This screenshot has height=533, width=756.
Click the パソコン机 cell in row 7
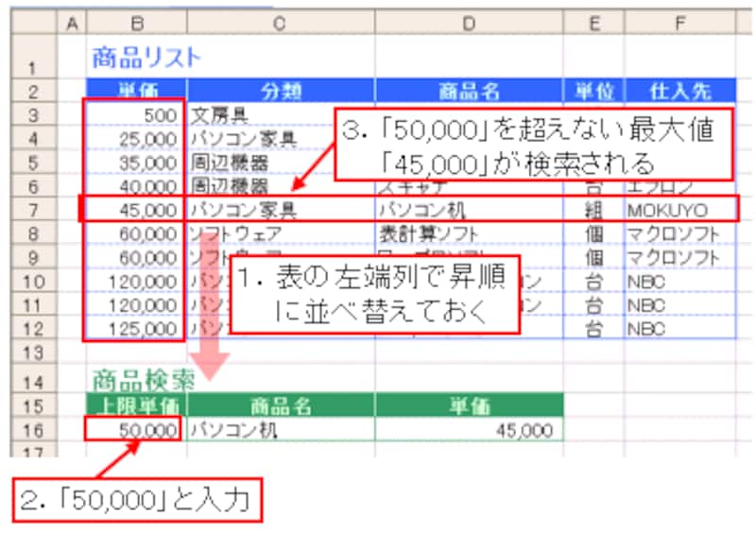click(414, 209)
